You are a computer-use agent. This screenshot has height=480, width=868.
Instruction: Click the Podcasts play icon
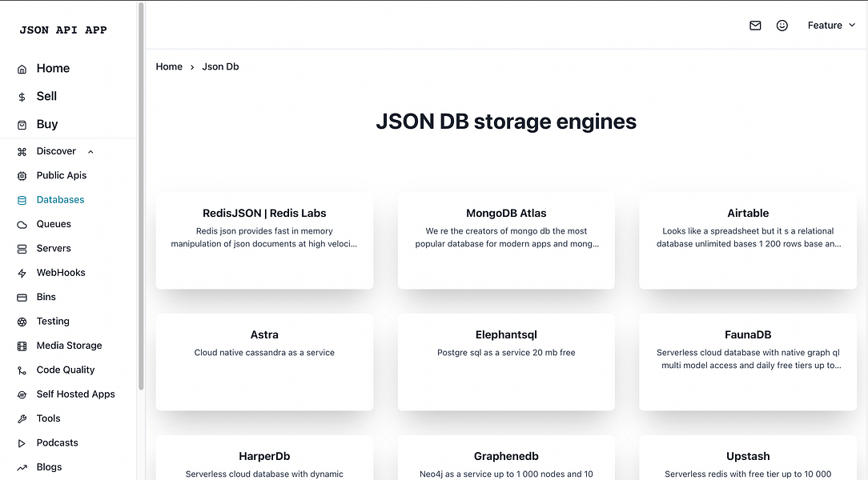pos(22,443)
